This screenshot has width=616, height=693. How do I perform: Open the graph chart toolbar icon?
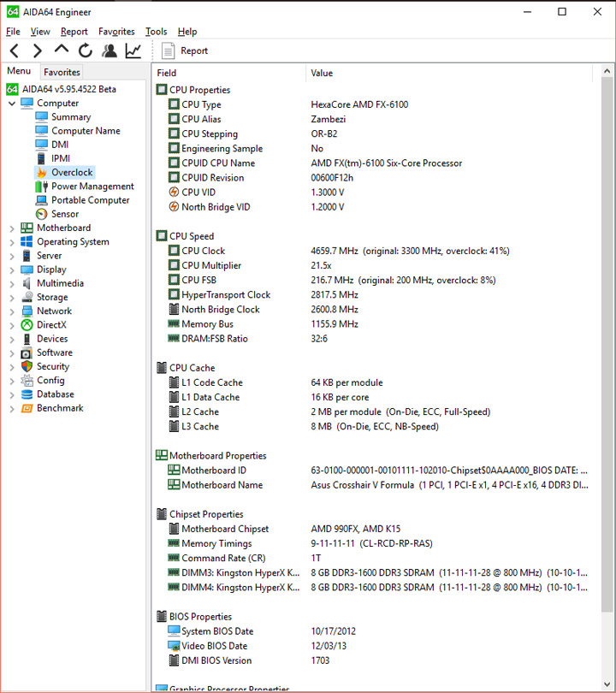point(133,50)
